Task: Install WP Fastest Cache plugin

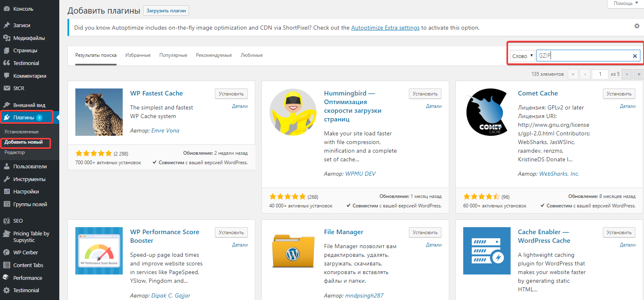Action: coord(231,94)
